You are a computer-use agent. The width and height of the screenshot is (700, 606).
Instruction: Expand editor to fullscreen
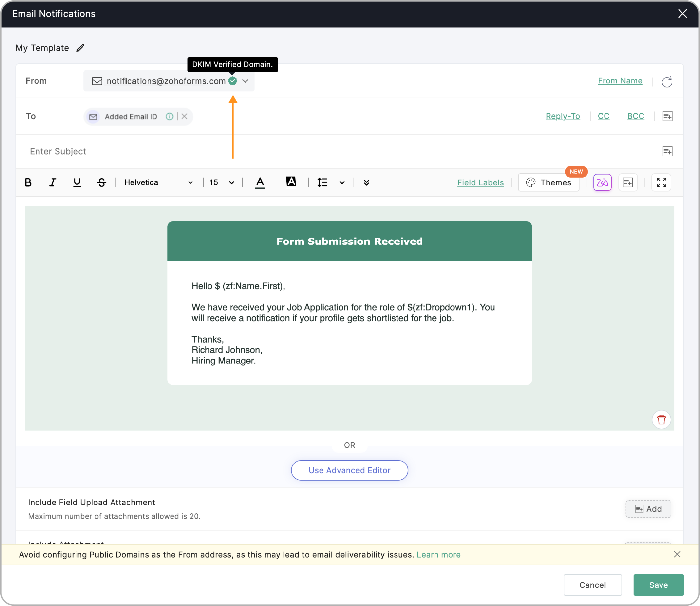661,183
